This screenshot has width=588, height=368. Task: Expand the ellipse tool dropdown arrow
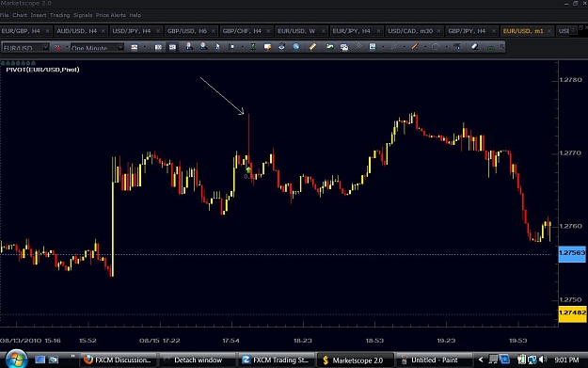click(447, 46)
